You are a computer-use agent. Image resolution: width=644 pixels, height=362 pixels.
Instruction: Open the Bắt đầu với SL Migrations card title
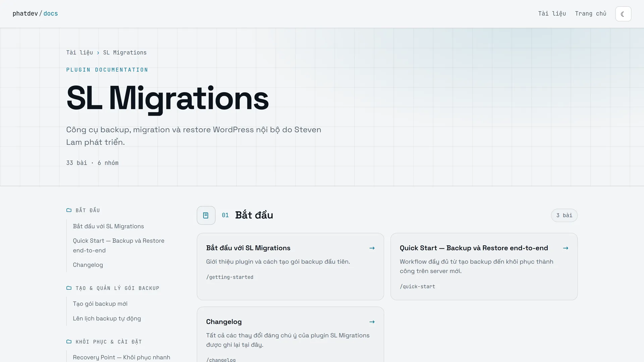pyautogui.click(x=248, y=248)
